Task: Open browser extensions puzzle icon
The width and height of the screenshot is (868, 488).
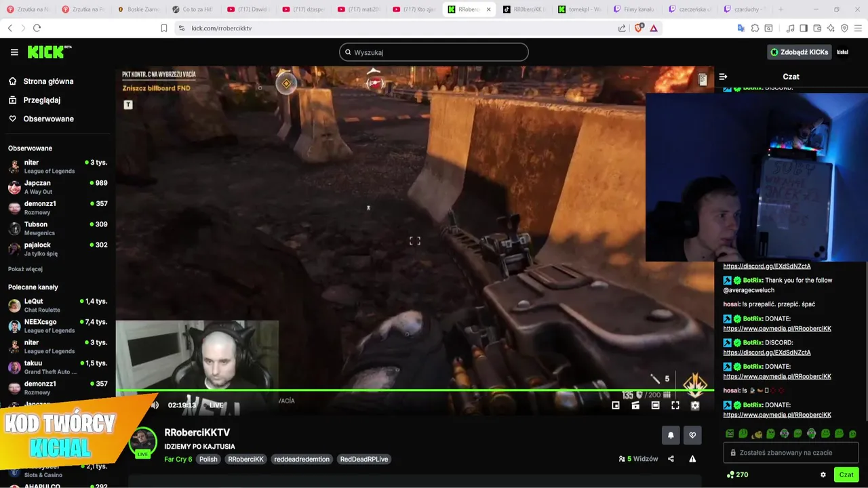Action: [755, 28]
